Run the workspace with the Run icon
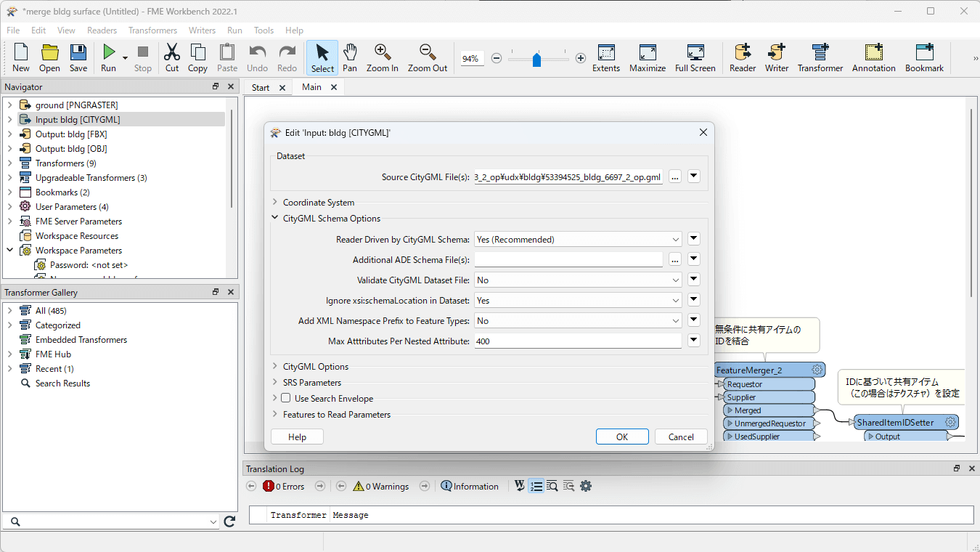Screen dimensions: 980x552 pyautogui.click(x=109, y=52)
